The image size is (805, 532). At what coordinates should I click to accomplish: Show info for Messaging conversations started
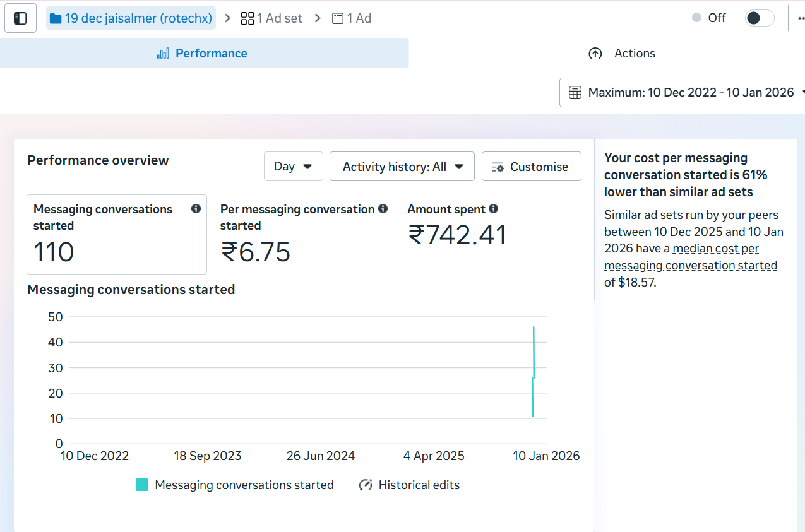click(196, 209)
